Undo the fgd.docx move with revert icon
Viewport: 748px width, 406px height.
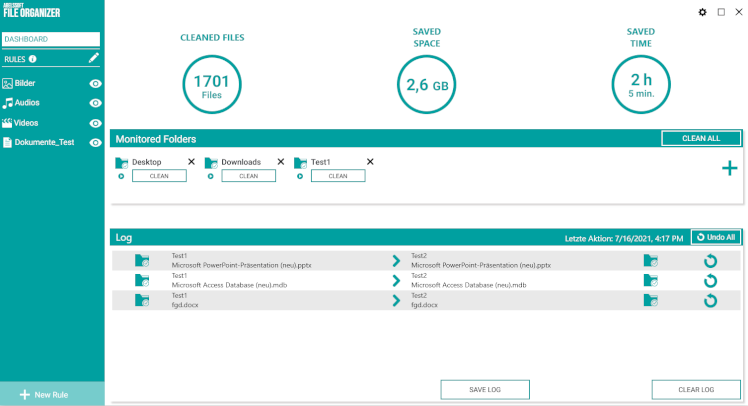coord(710,300)
